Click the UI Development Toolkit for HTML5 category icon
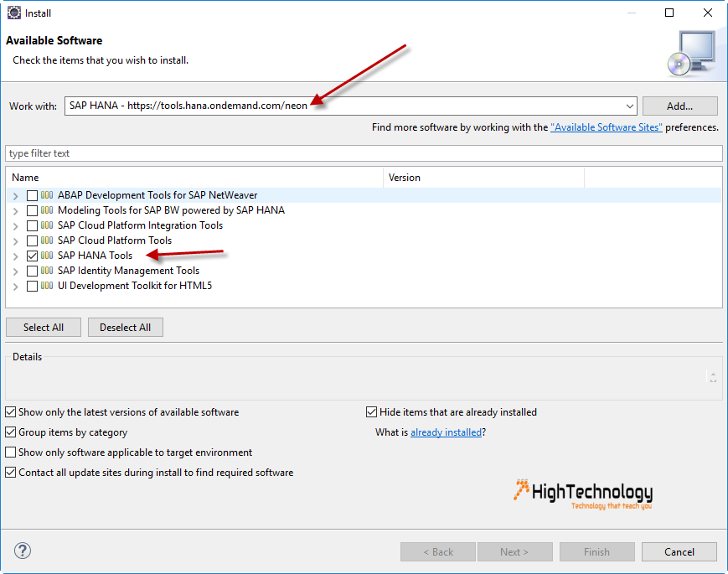 point(47,286)
